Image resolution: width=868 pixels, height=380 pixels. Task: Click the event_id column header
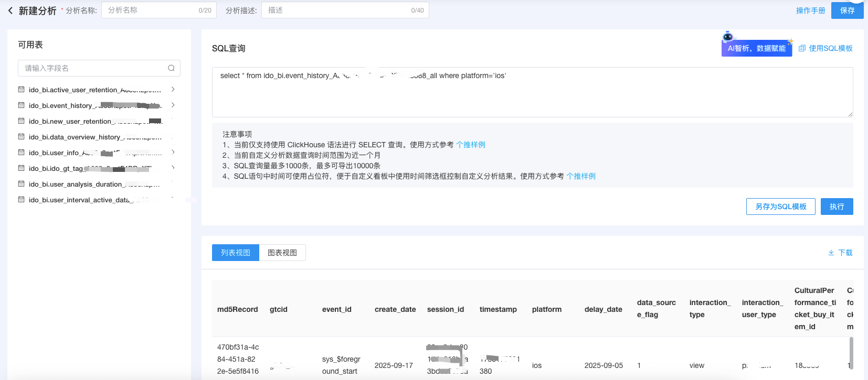[x=337, y=309]
